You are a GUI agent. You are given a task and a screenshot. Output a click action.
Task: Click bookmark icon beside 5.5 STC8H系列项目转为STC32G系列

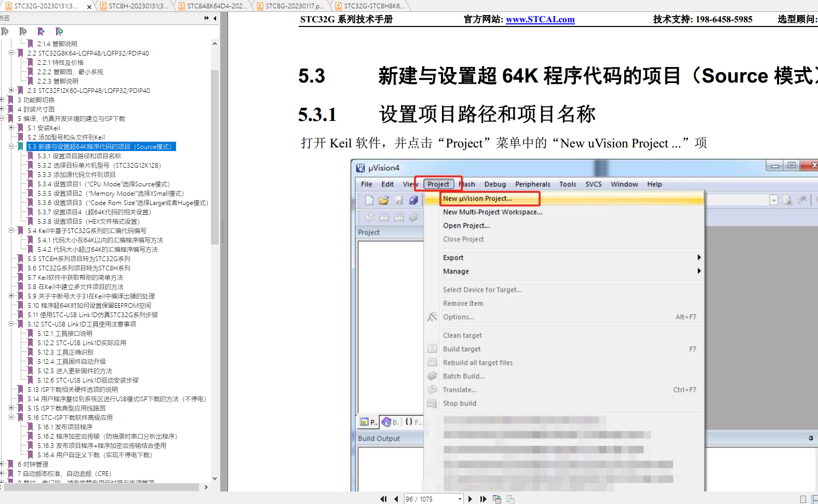[20, 258]
